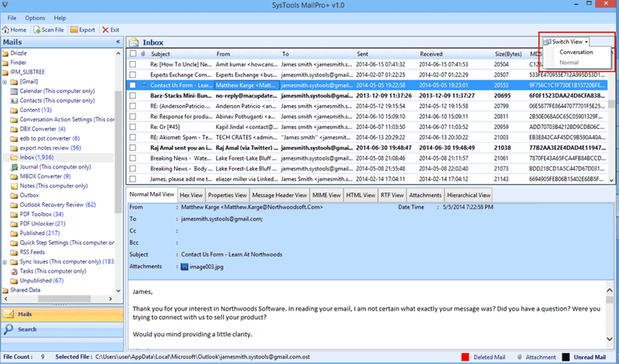This screenshot has width=619, height=364.
Task: Click the Journal folder icon
Action: [14, 167]
